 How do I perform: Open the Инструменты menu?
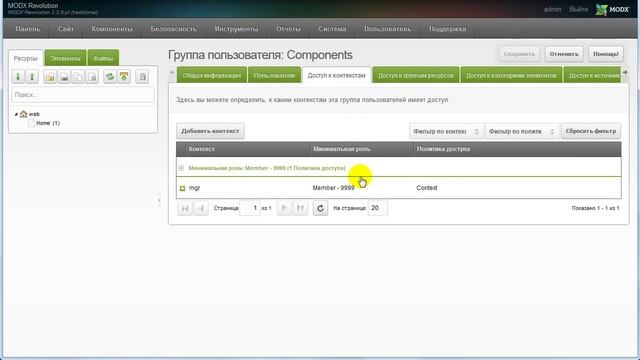pyautogui.click(x=236, y=29)
